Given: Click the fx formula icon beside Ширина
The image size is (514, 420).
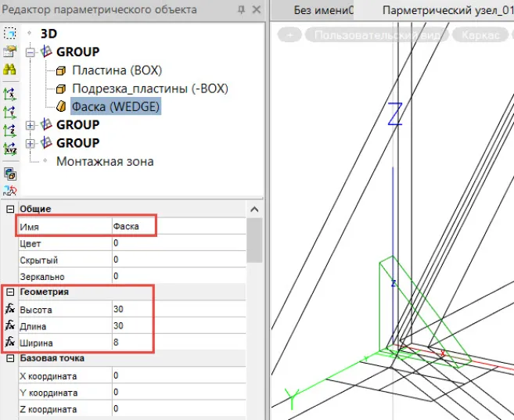Looking at the screenshot, I should (x=10, y=343).
